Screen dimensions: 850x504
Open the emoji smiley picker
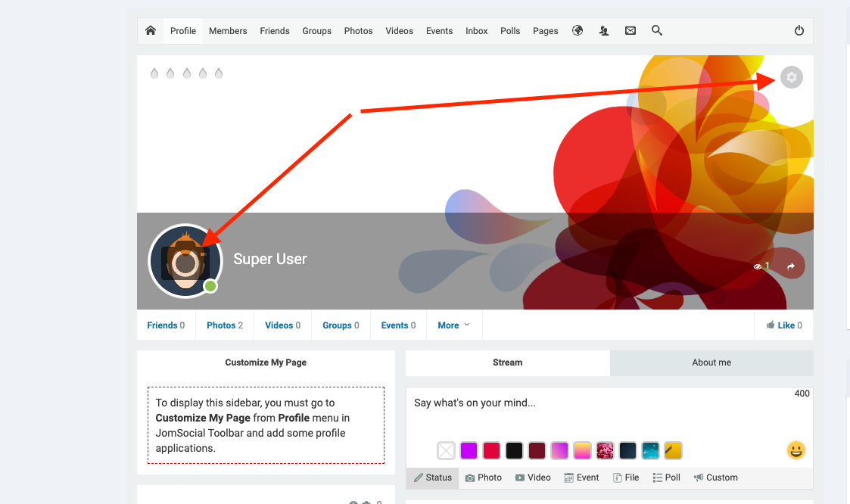coord(796,450)
